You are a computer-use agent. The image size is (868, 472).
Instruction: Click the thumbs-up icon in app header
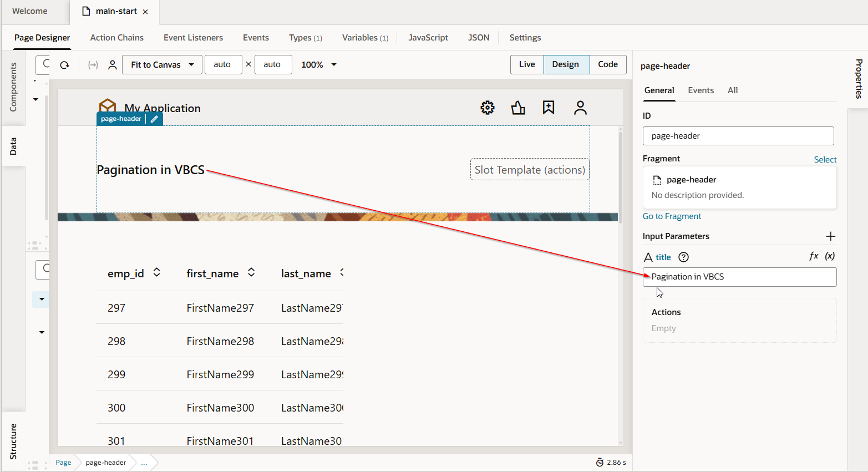[x=518, y=108]
